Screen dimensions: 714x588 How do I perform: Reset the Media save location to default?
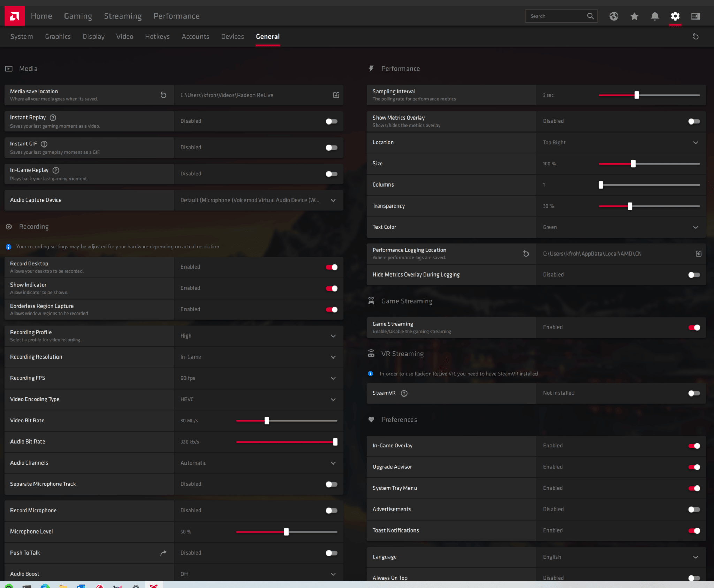coord(164,95)
